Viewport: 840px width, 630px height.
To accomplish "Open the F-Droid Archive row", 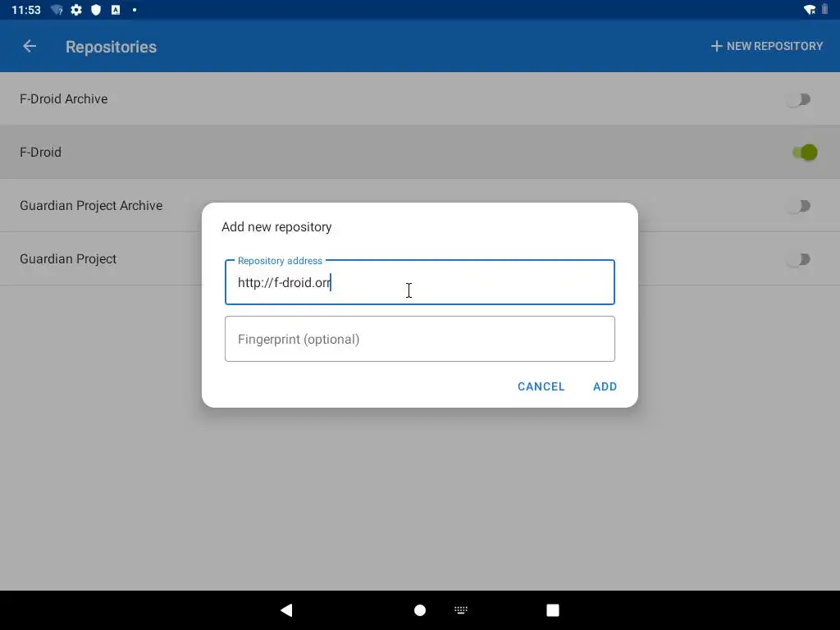I will click(420, 99).
